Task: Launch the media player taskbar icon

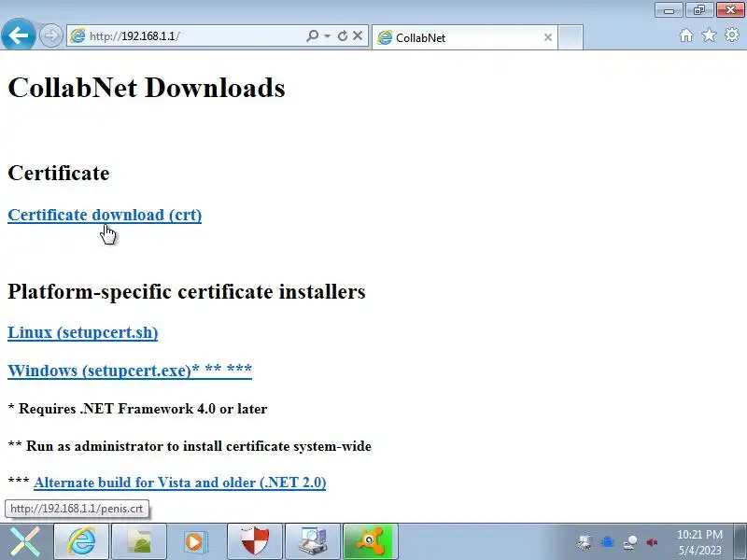Action: 197,541
